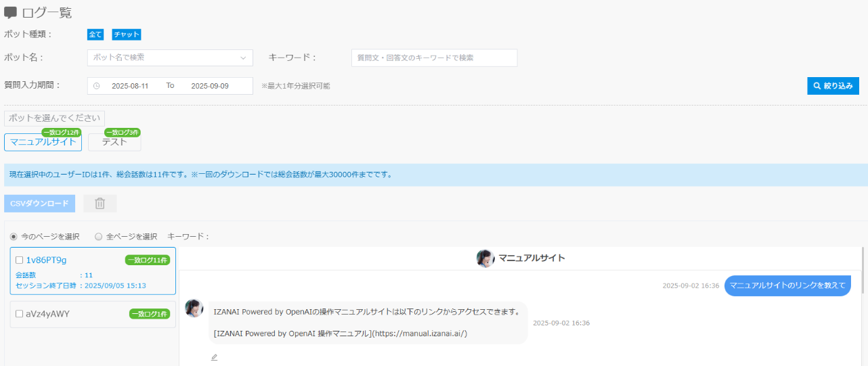The image size is (868, 366).
Task: Select 今のページを選択 radio button
Action: (14, 237)
